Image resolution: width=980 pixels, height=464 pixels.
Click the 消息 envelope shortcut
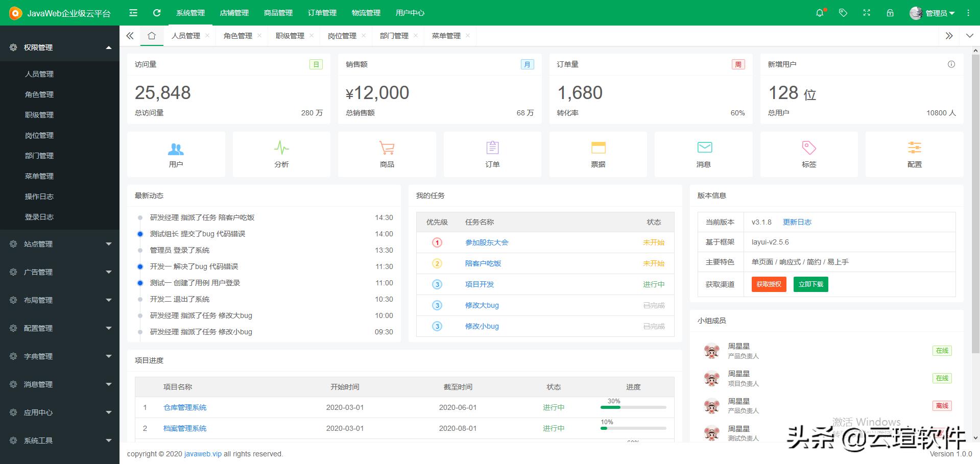[704, 154]
